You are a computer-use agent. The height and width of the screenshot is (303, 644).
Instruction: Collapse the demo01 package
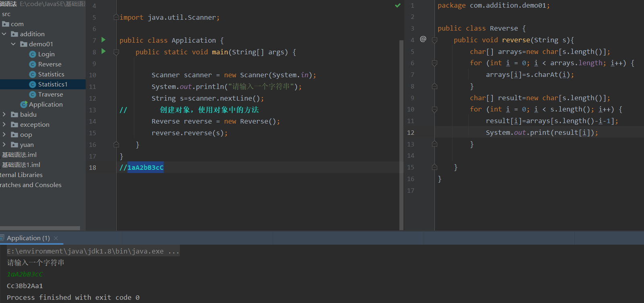(x=13, y=44)
